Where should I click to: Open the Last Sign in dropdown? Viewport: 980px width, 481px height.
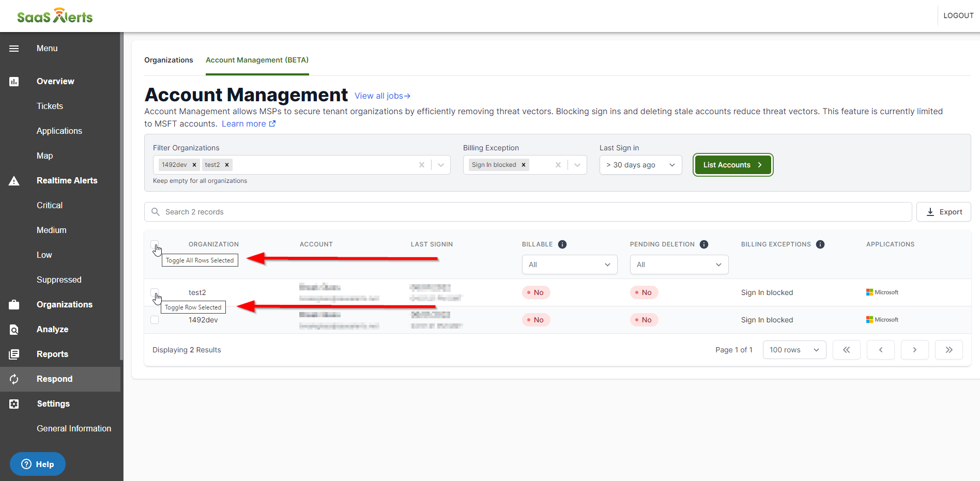click(640, 165)
